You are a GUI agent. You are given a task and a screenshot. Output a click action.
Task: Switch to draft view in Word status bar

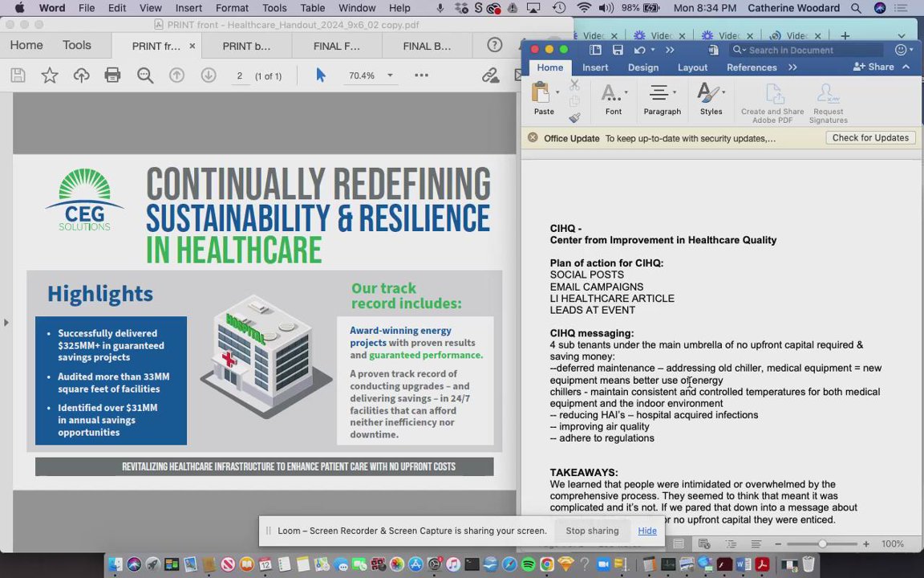[756, 543]
